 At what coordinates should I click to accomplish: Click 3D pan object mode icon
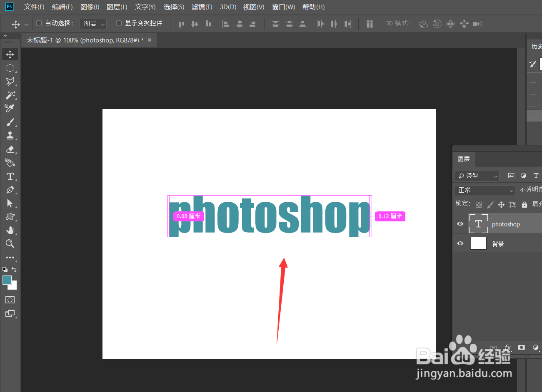pos(450,24)
